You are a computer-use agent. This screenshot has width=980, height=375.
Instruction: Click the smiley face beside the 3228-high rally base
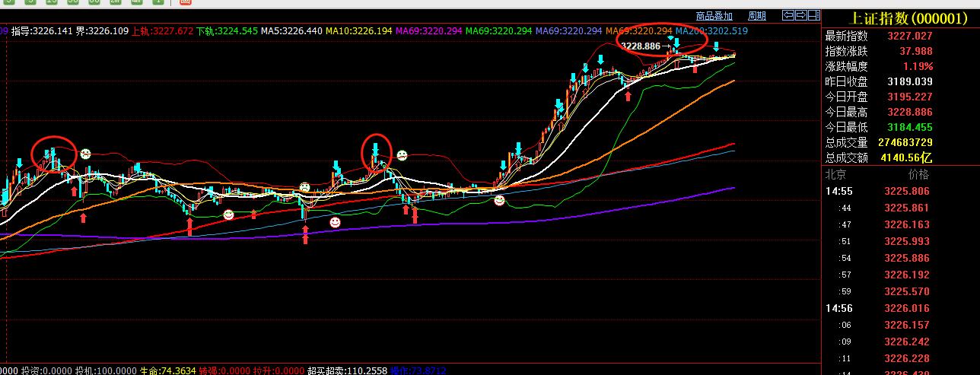pos(499,201)
